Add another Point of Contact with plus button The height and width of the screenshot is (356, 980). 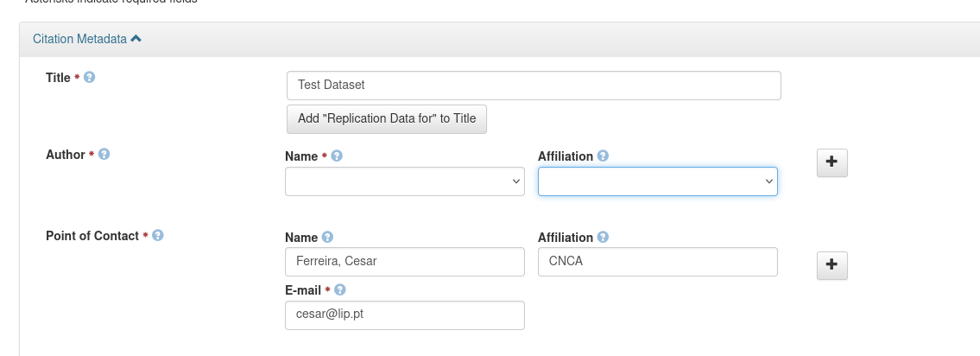point(832,265)
